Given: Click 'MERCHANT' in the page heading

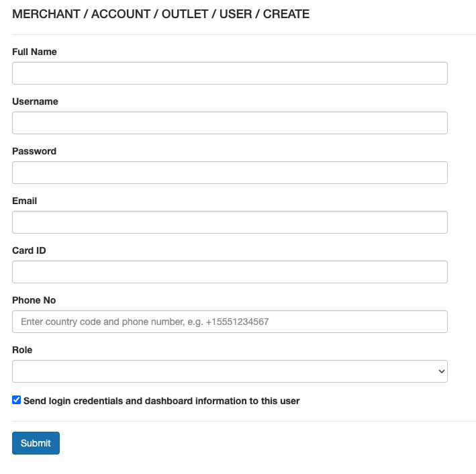Looking at the screenshot, I should 46,14.
